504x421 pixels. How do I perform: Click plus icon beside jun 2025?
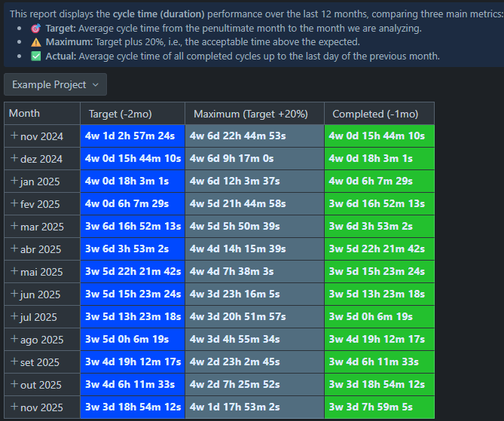coord(14,294)
